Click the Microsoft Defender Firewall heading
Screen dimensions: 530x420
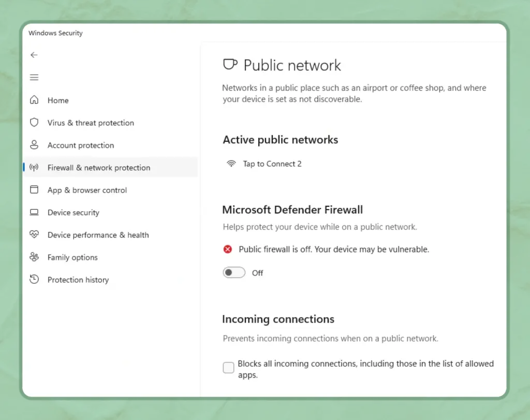tap(292, 210)
